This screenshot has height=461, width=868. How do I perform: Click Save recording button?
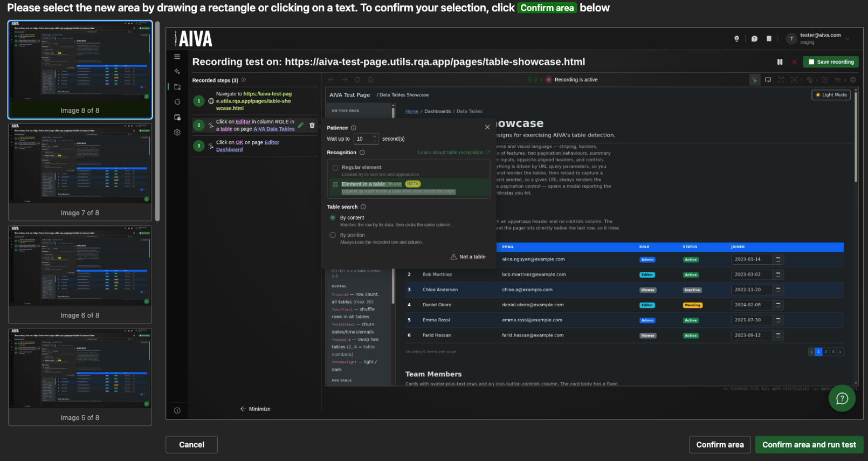(x=831, y=62)
